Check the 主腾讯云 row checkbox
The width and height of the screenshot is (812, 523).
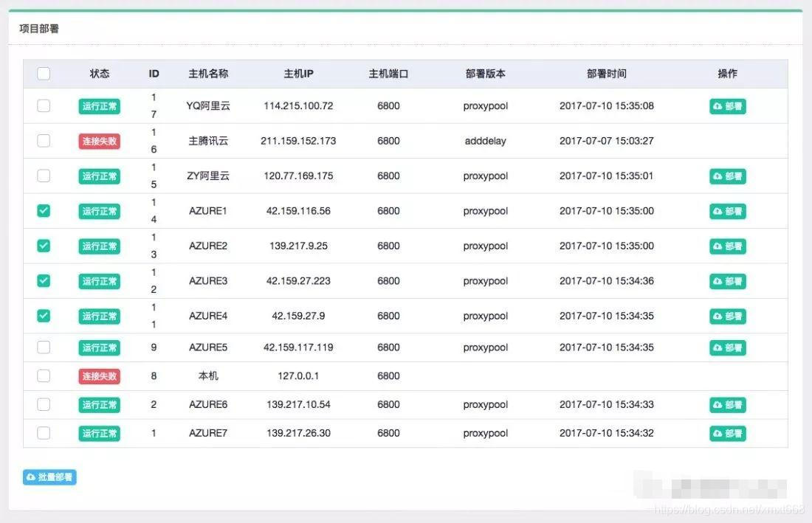(44, 141)
